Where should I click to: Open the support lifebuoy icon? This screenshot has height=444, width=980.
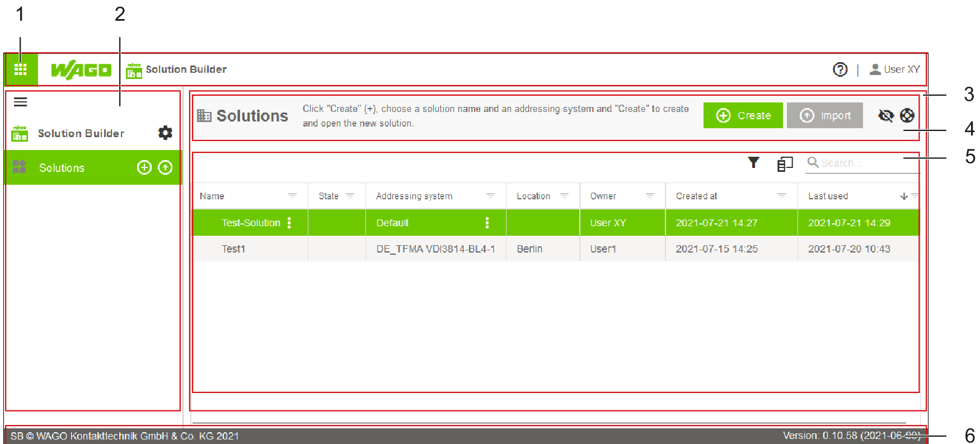click(x=907, y=115)
